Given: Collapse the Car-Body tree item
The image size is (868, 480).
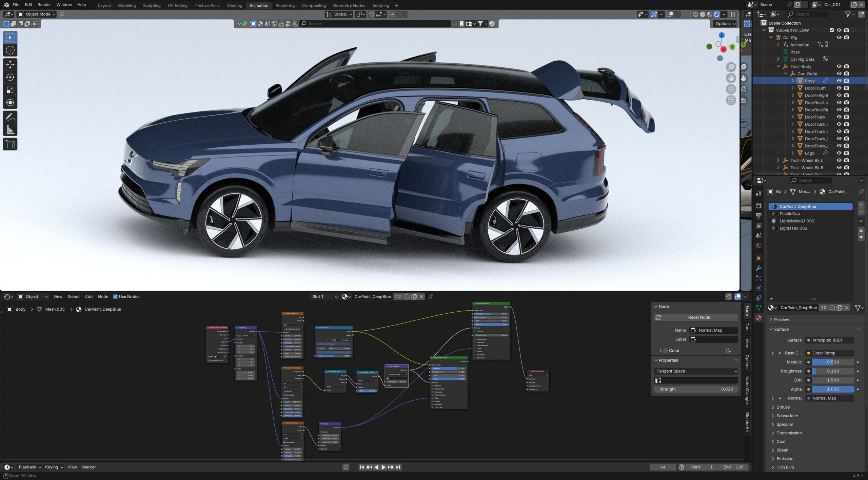Looking at the screenshot, I should [x=786, y=74].
